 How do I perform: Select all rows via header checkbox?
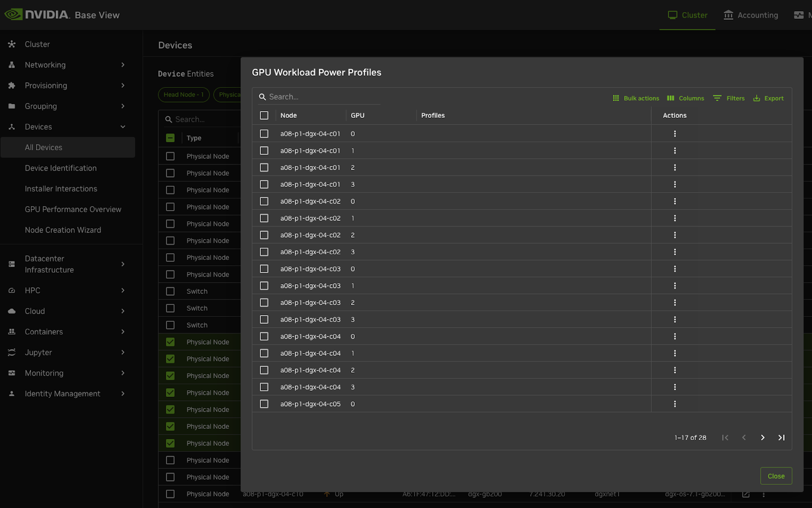264,116
